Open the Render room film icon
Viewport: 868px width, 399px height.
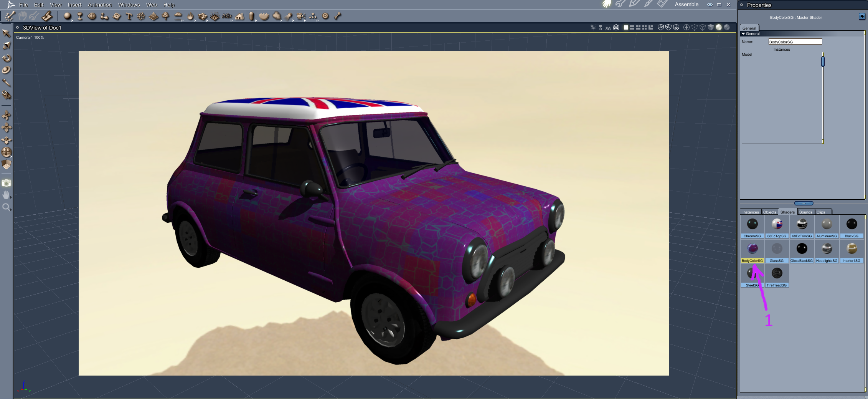pos(662,4)
